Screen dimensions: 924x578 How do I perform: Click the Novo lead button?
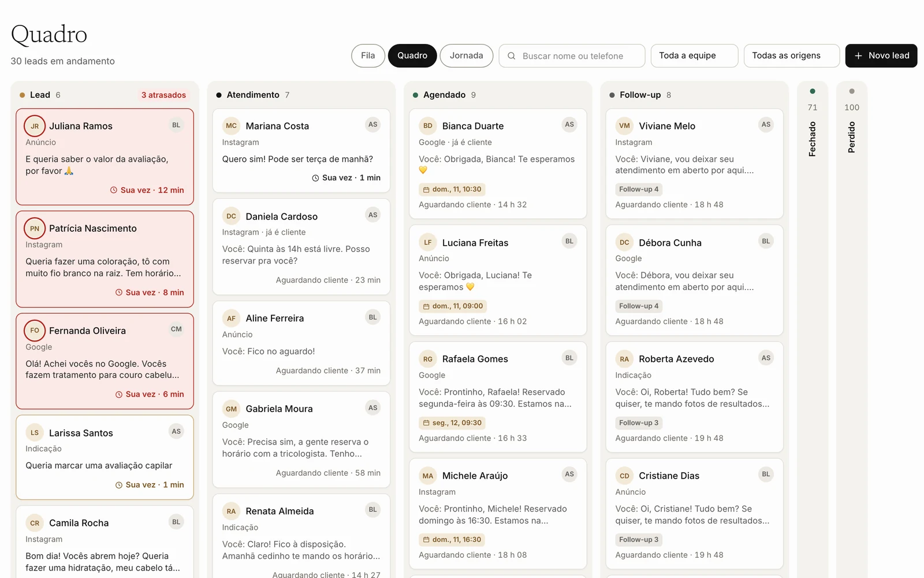click(881, 55)
